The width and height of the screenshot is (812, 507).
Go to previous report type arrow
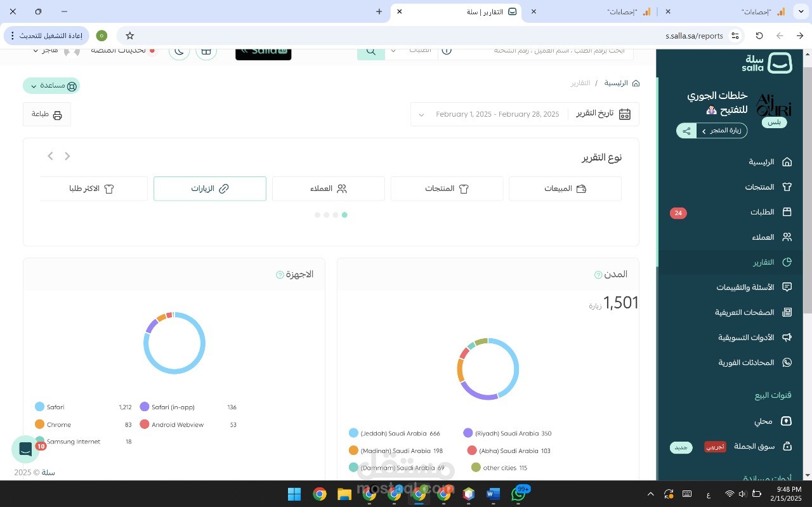(x=67, y=156)
